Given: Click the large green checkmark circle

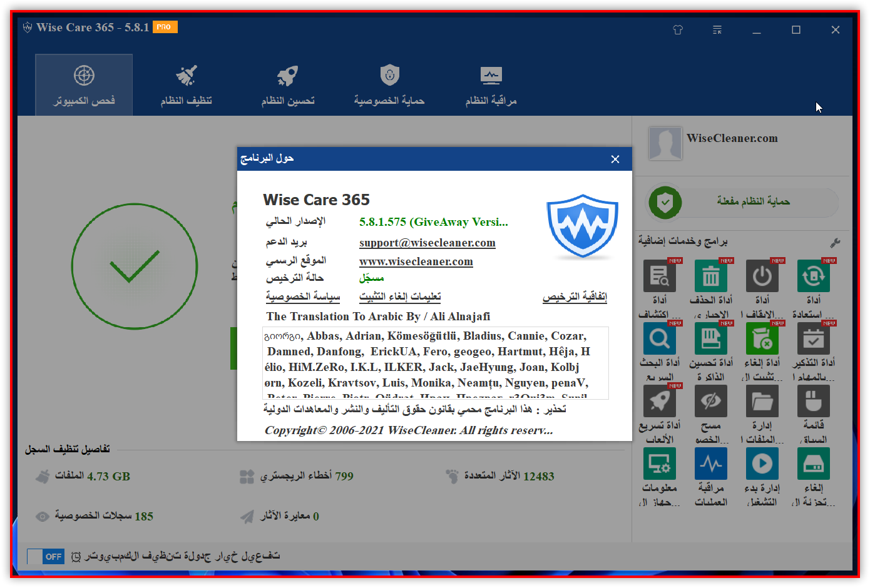Looking at the screenshot, I should (x=135, y=266).
